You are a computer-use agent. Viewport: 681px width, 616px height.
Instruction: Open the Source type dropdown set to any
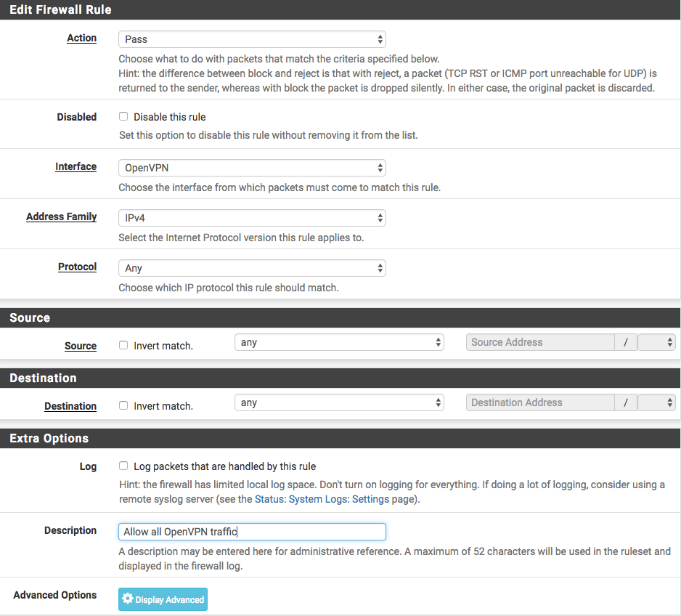point(339,342)
